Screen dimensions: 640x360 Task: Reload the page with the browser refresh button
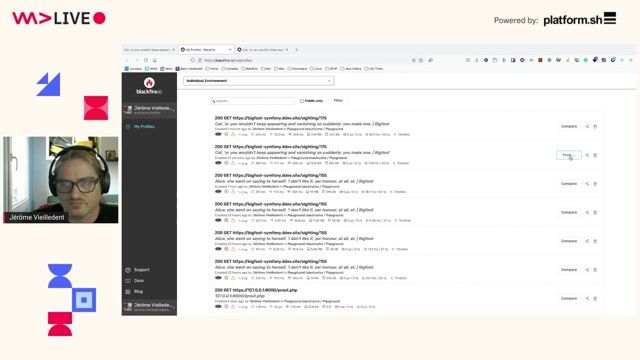click(x=146, y=60)
